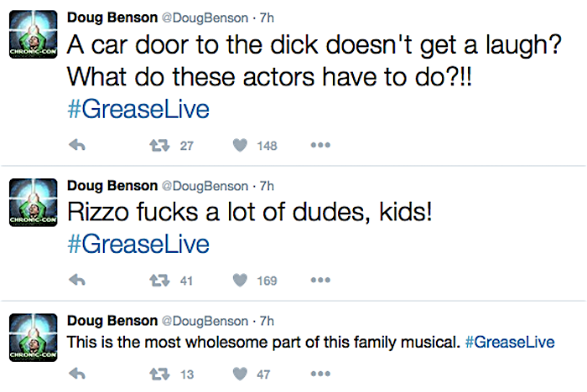This screenshot has height=392, width=587.
Task: Reply to the Rizzo tweet
Action: pyautogui.click(x=76, y=281)
